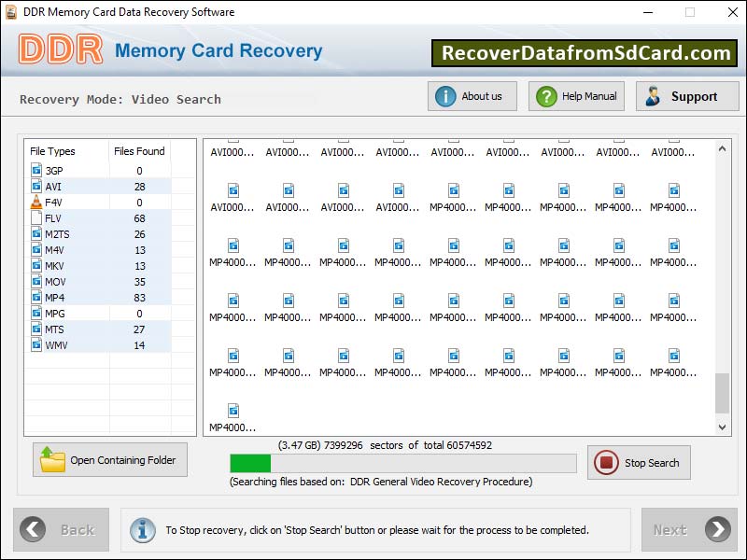The width and height of the screenshot is (747, 560).
Task: Click the WMV file type icon
Action: (x=36, y=344)
